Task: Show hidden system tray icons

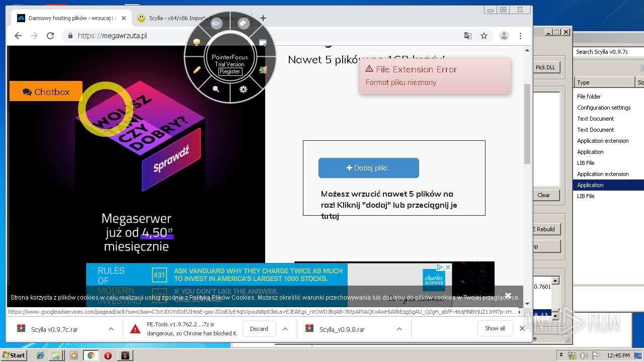Action: point(561,355)
